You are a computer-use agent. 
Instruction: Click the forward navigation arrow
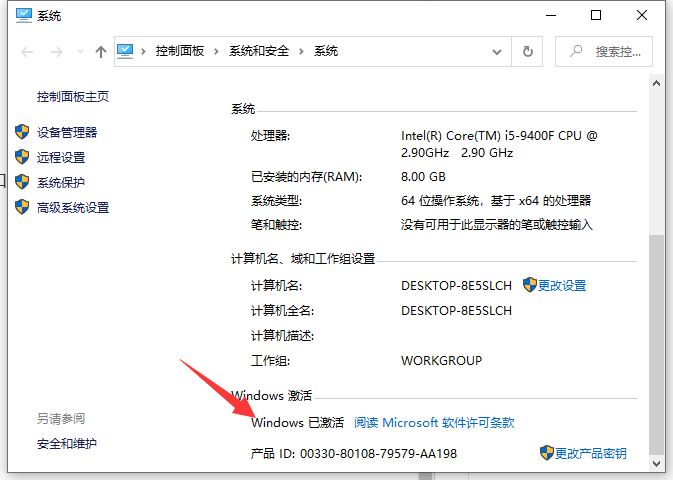point(56,51)
